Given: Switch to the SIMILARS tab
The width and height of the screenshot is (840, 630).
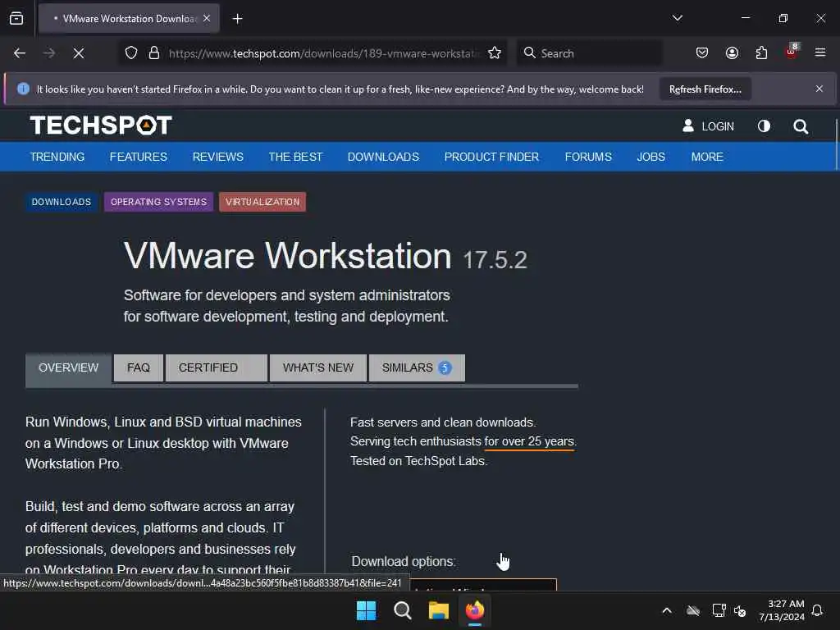Looking at the screenshot, I should pos(417,368).
